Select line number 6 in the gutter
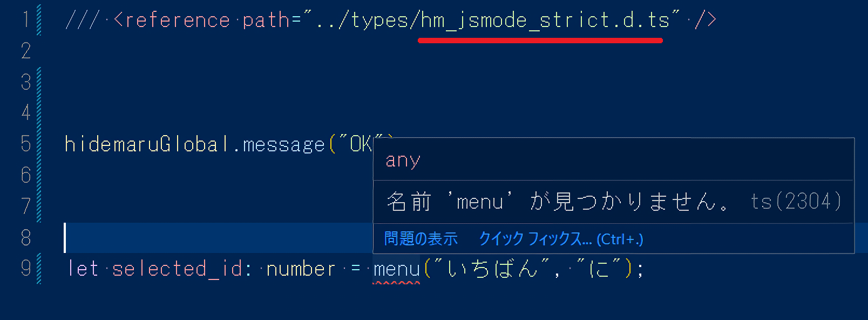This screenshot has width=868, height=320. pos(25,175)
